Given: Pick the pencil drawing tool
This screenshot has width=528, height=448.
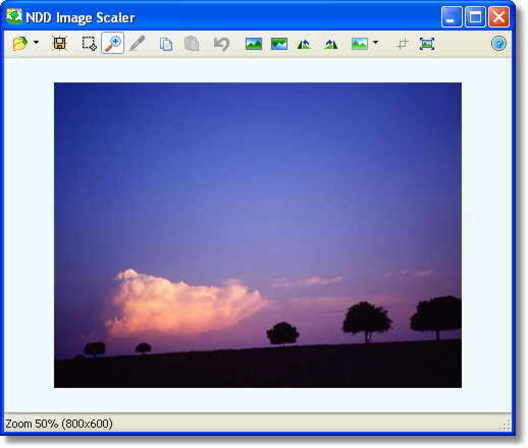Looking at the screenshot, I should click(x=137, y=43).
